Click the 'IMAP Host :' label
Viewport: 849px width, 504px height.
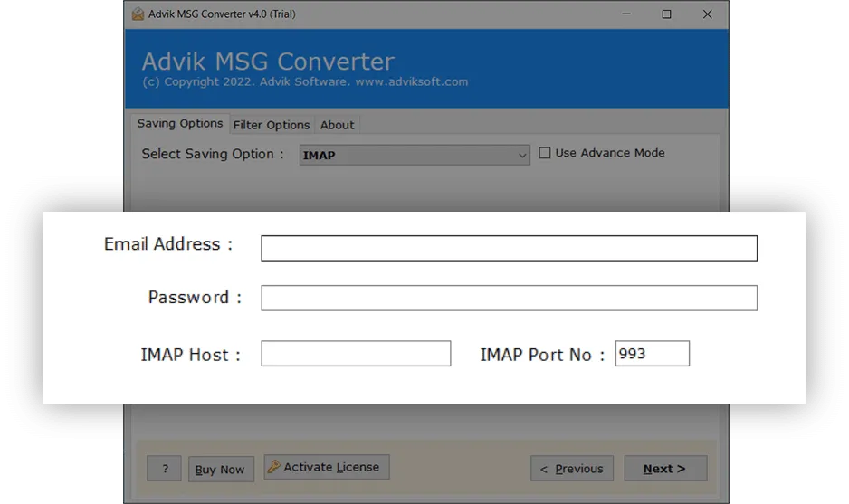191,355
